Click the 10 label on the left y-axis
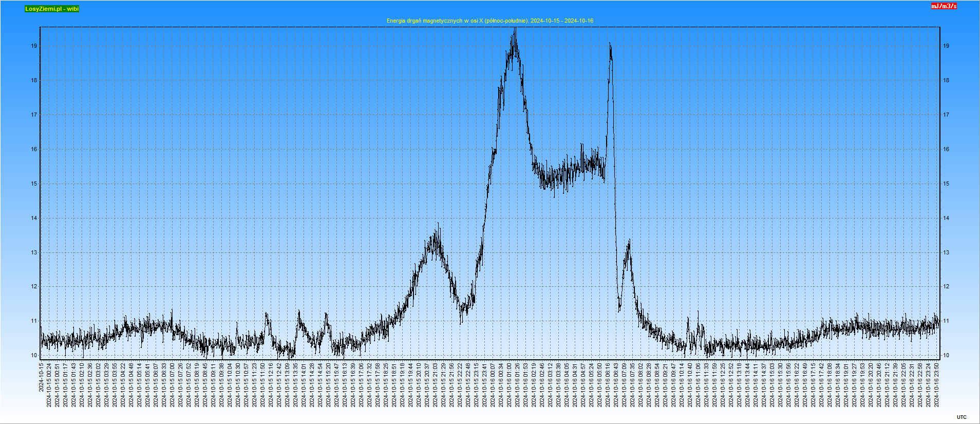Viewport: 980px width, 424px height. pos(34,355)
